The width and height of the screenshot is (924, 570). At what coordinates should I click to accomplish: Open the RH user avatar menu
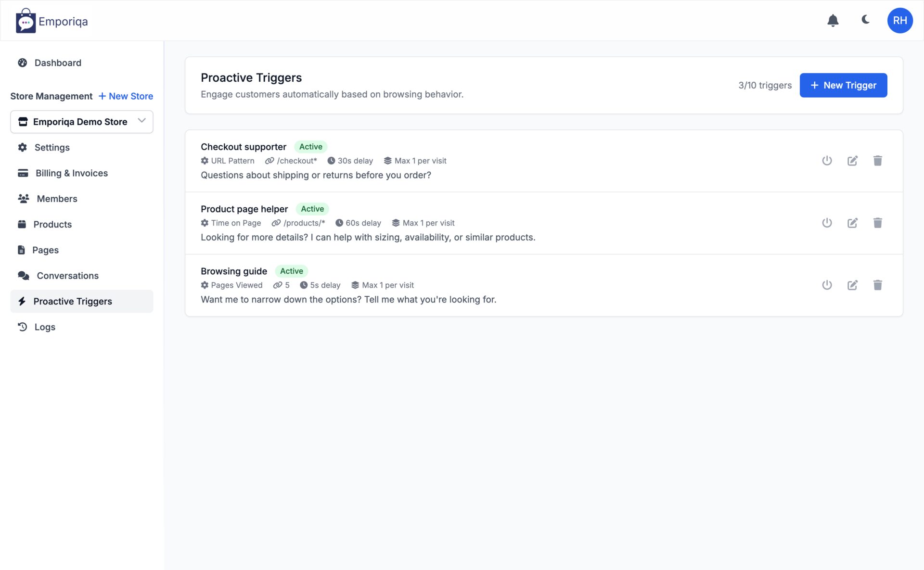coord(899,21)
